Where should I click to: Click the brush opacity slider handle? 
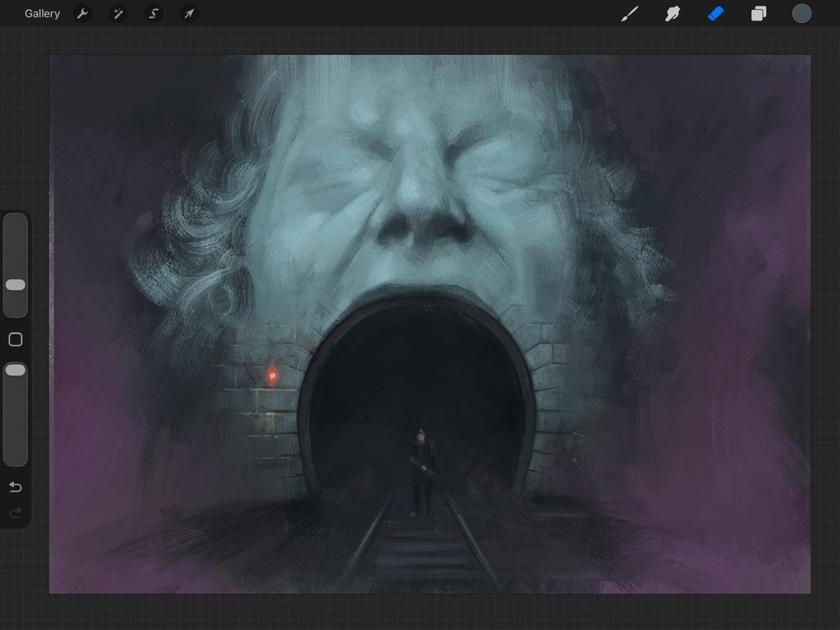[16, 371]
